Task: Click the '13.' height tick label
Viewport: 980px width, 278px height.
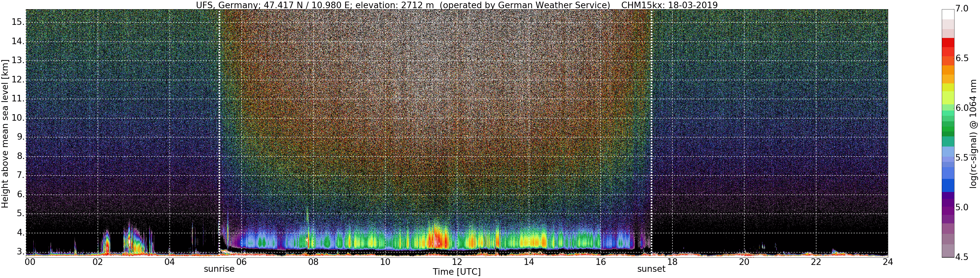Action: click(18, 60)
